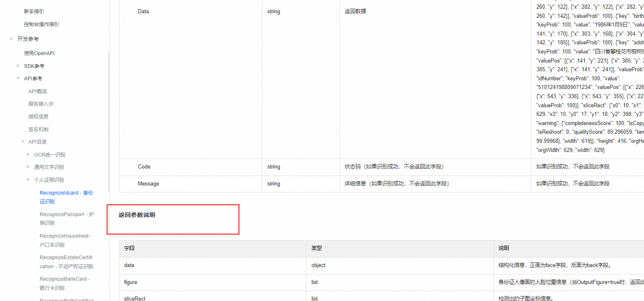Open 签名机制 page
This screenshot has height=301, width=644.
pyautogui.click(x=39, y=129)
